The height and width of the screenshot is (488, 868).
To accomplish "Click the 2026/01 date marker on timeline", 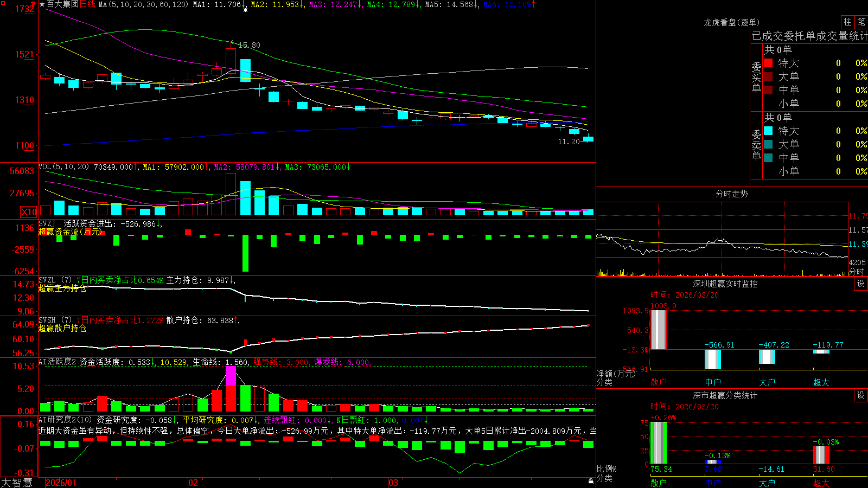I will point(61,483).
